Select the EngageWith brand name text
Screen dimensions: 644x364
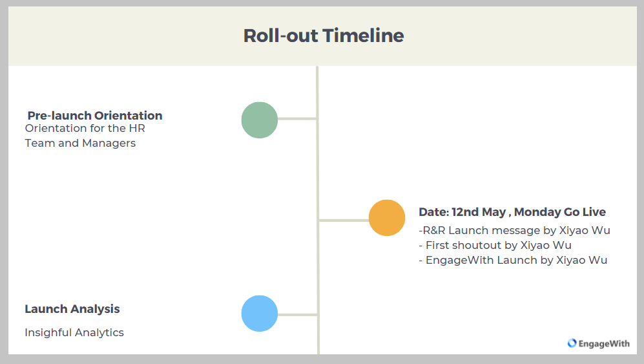coord(604,344)
